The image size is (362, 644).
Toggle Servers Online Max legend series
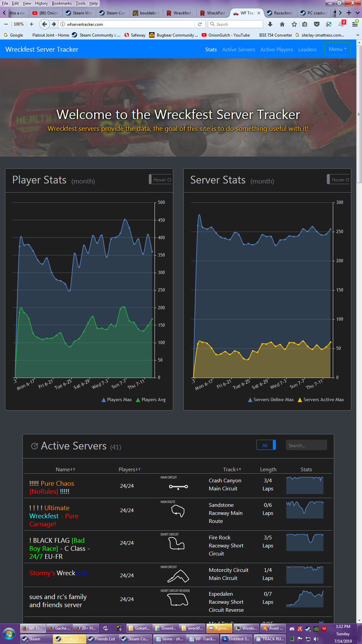click(270, 399)
